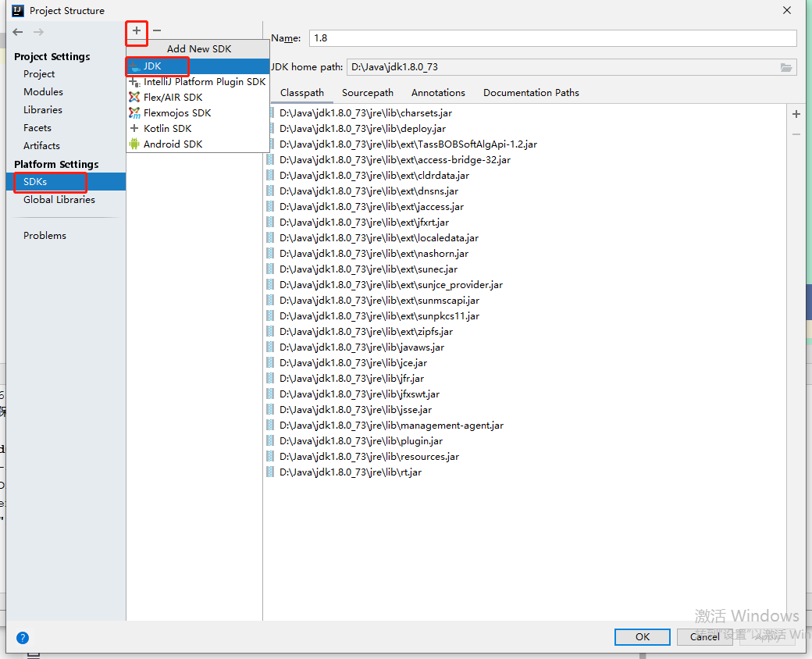The height and width of the screenshot is (659, 812).
Task: Switch to the Documentation Paths tab
Action: tap(531, 93)
